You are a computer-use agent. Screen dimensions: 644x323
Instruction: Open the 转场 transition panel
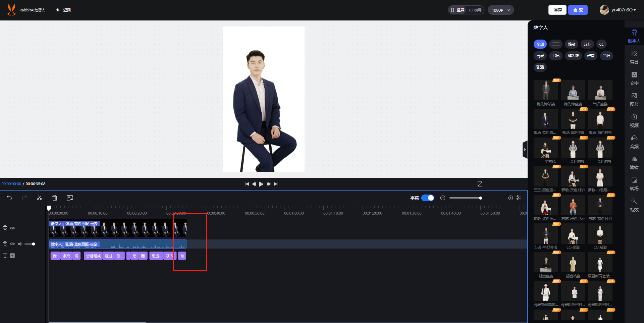634,184
